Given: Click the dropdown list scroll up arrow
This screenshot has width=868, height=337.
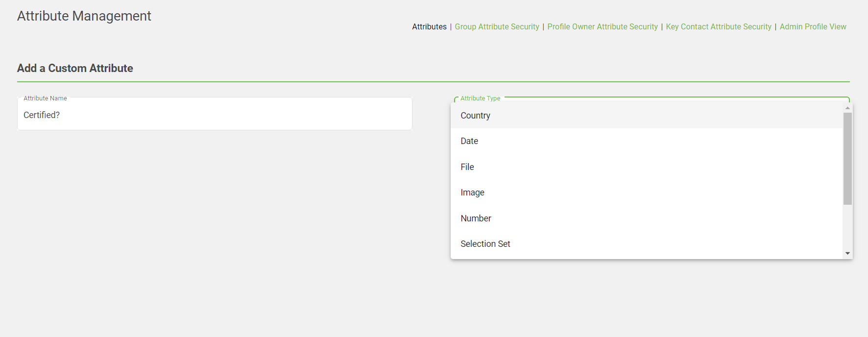Looking at the screenshot, I should click(847, 108).
